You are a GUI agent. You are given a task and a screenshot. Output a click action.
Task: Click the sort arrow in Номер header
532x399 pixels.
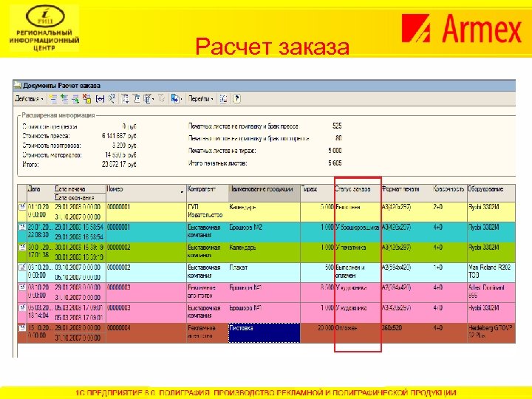(x=182, y=192)
